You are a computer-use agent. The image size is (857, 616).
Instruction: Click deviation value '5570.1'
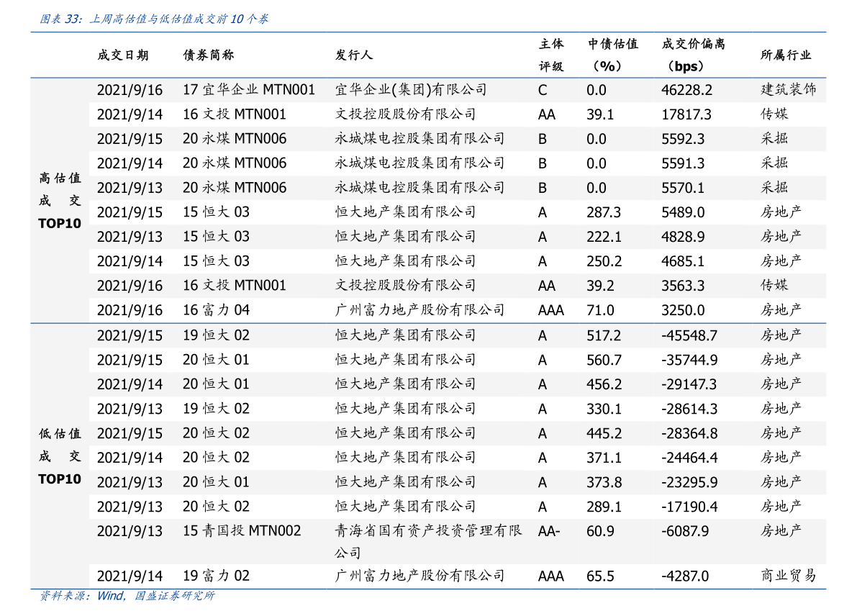coord(683,188)
